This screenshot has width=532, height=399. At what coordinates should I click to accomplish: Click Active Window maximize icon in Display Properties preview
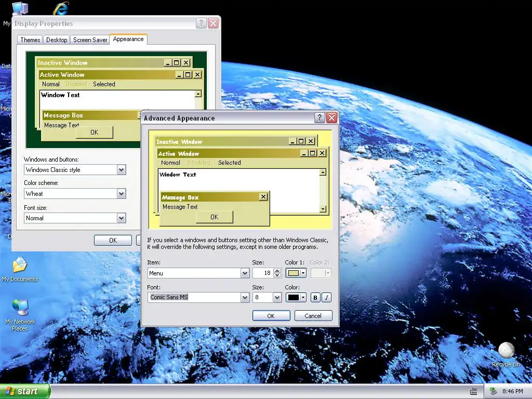click(188, 75)
